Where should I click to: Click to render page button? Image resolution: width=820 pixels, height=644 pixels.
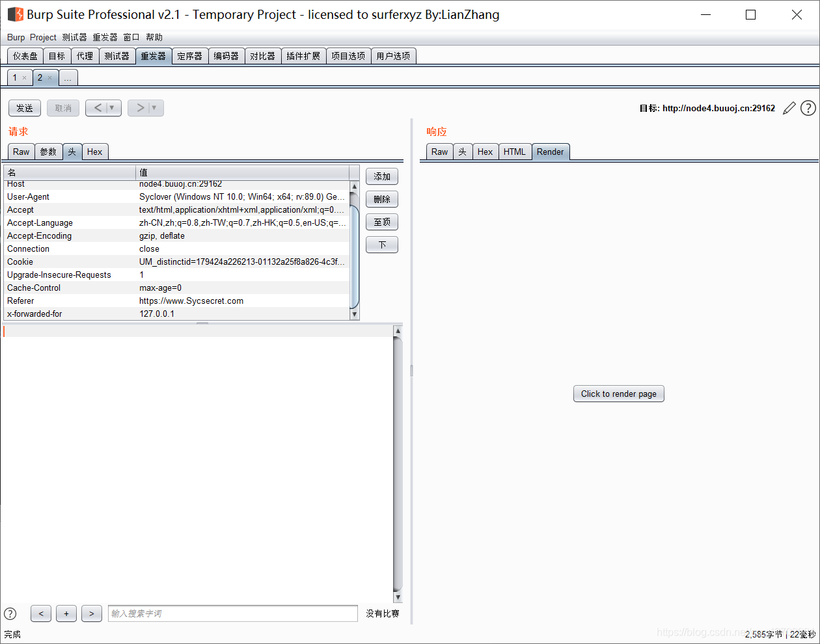[619, 394]
